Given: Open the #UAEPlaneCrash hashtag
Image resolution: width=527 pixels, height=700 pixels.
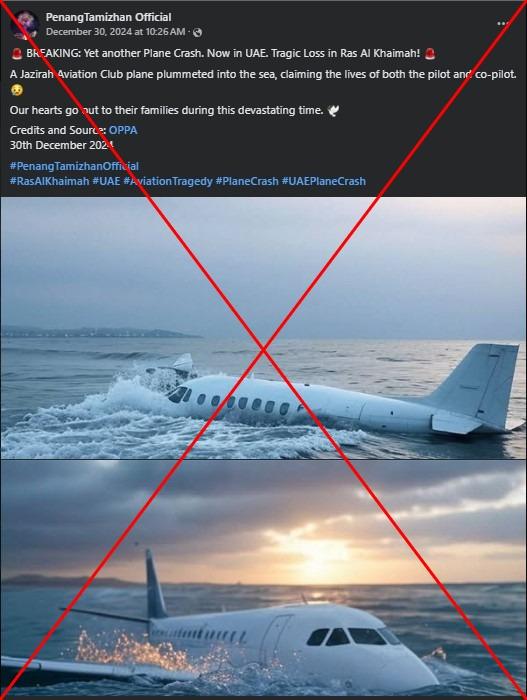Looking at the screenshot, I should click(324, 181).
